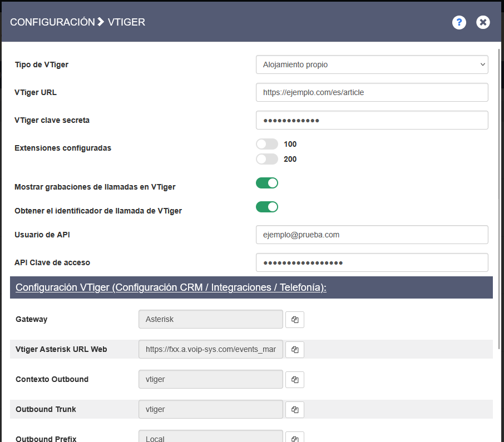Copy the Gateway value

tap(295, 320)
